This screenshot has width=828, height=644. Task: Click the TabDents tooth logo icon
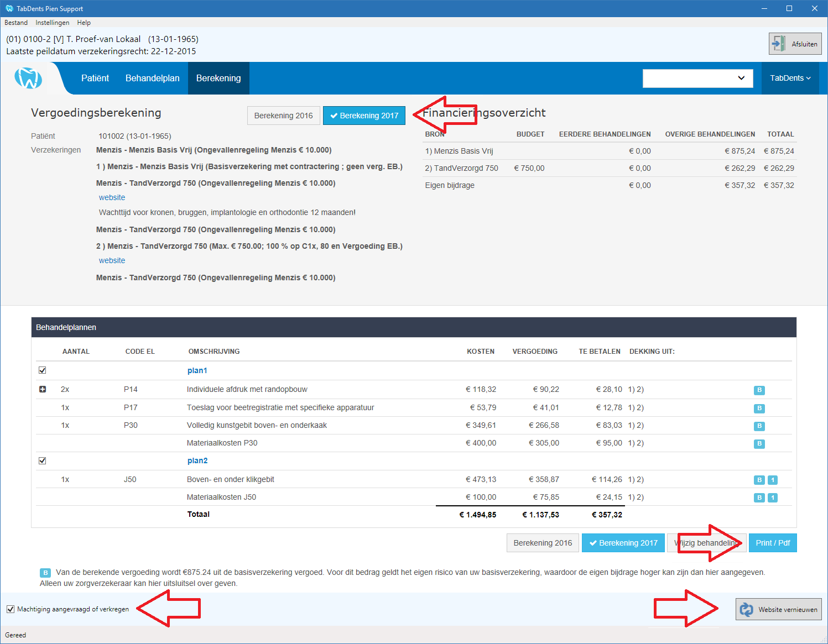click(28, 78)
